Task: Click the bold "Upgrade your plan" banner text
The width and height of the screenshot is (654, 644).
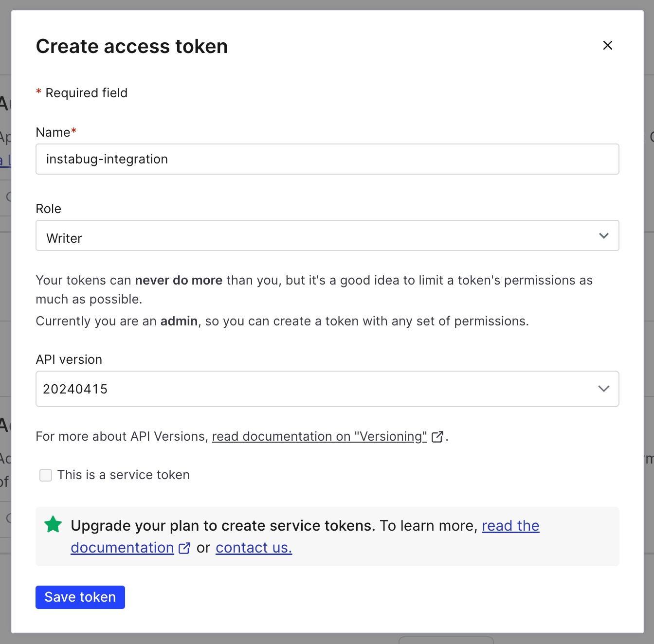Action: tap(222, 526)
